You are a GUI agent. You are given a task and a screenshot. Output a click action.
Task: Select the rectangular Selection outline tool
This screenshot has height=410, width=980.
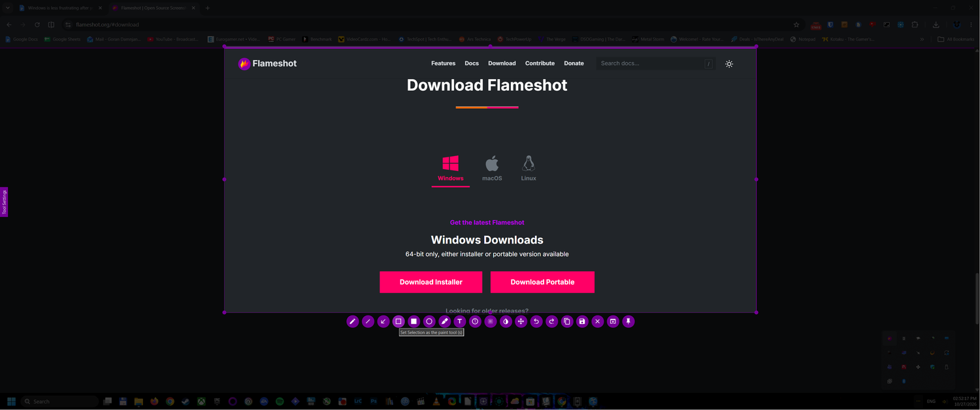click(399, 321)
